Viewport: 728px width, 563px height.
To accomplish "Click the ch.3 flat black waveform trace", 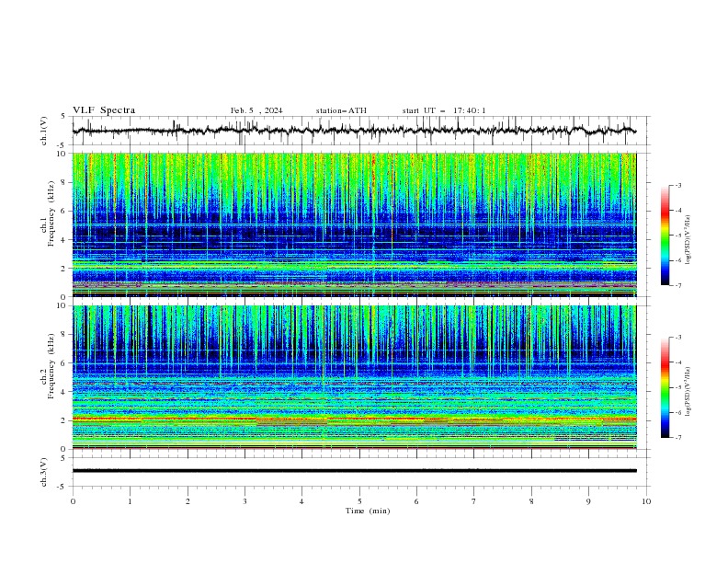I will click(x=354, y=471).
